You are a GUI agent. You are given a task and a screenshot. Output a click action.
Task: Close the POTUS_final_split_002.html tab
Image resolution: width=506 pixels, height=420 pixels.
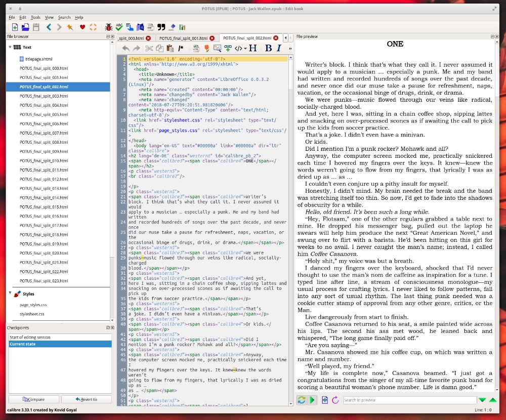pyautogui.click(x=276, y=38)
